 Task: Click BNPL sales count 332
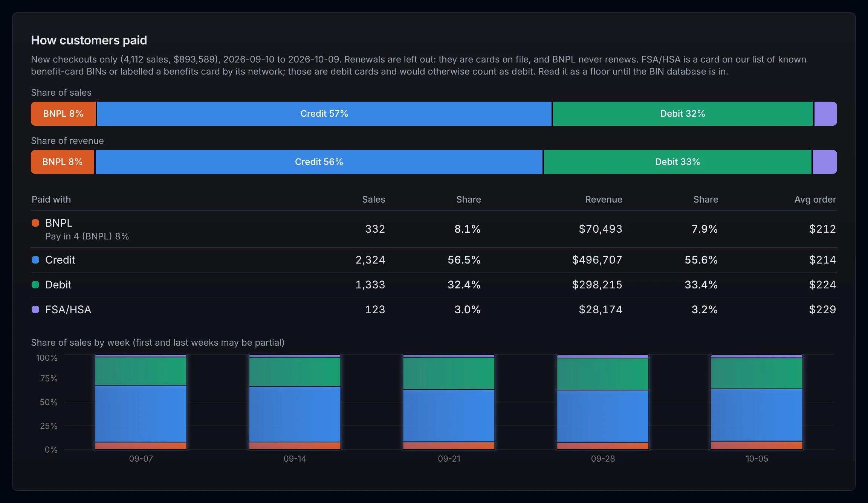(x=375, y=229)
